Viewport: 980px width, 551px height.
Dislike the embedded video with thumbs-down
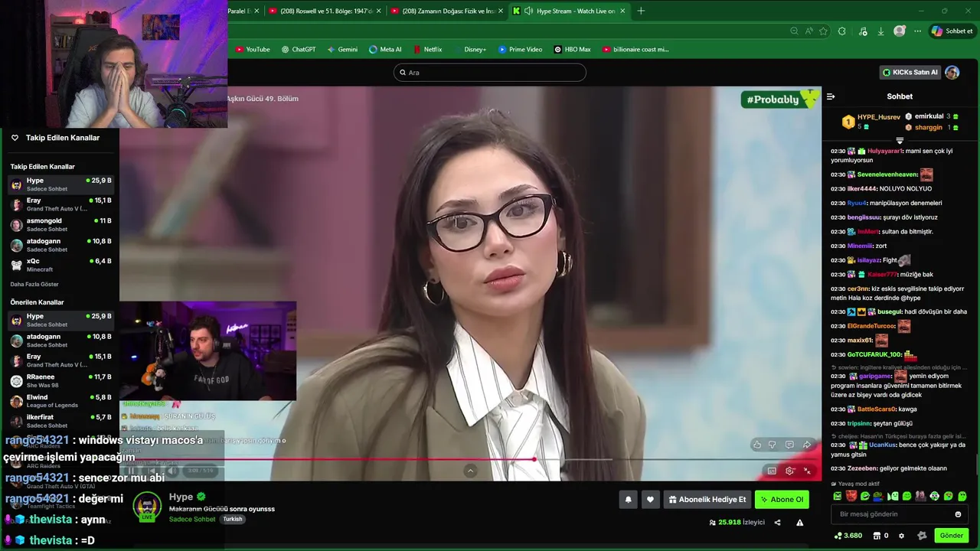tap(773, 445)
